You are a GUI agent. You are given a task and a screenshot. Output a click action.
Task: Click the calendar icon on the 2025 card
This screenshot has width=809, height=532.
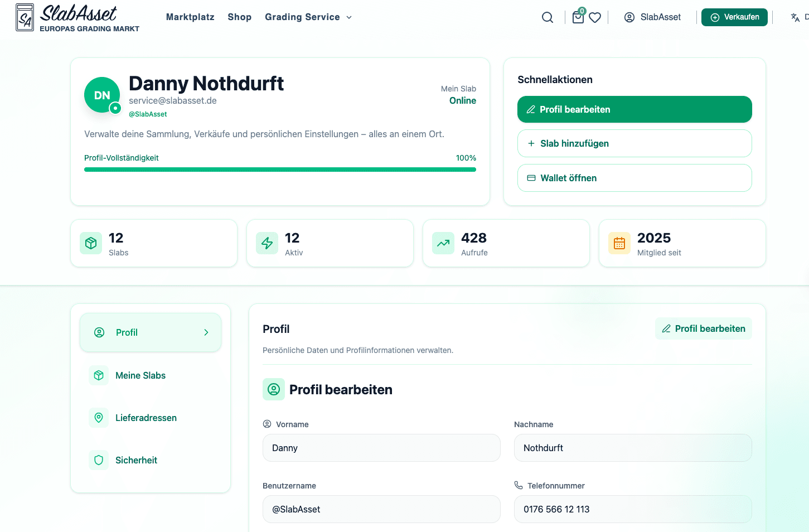point(619,243)
